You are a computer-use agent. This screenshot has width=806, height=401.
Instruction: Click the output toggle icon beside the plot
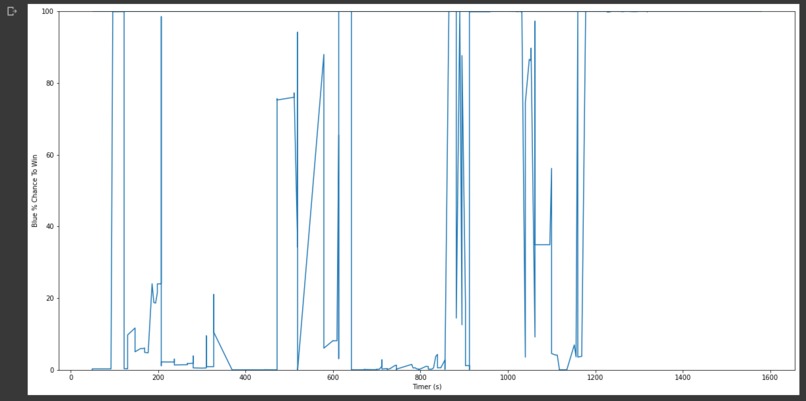pos(12,11)
